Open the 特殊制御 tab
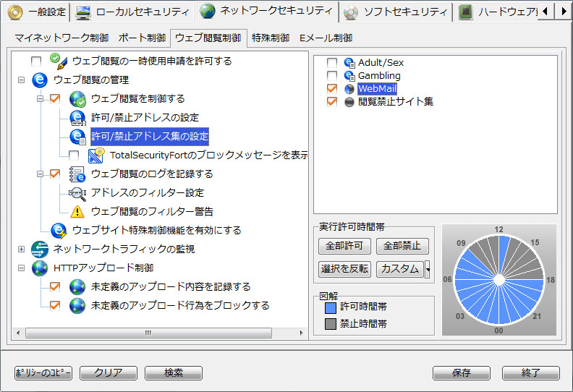This screenshot has height=392, width=573. click(x=271, y=38)
